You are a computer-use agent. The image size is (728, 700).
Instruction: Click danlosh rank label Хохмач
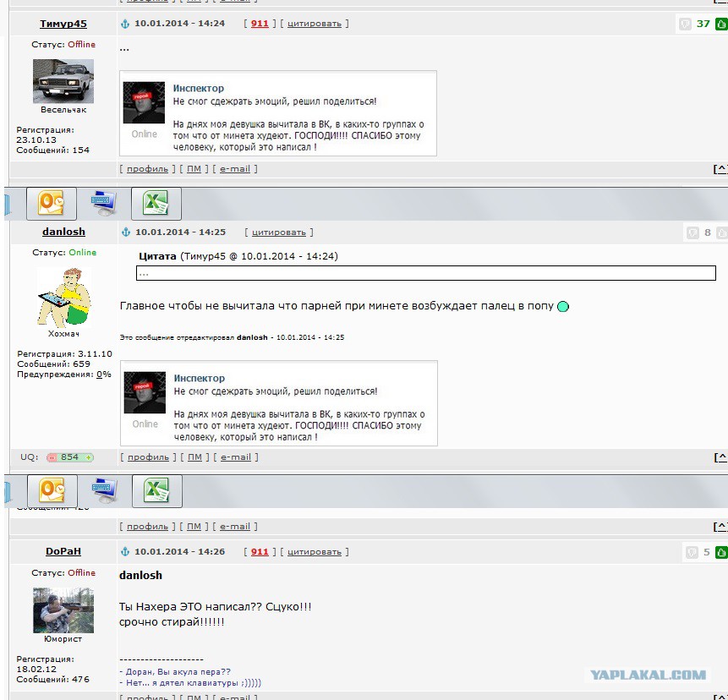point(63,333)
